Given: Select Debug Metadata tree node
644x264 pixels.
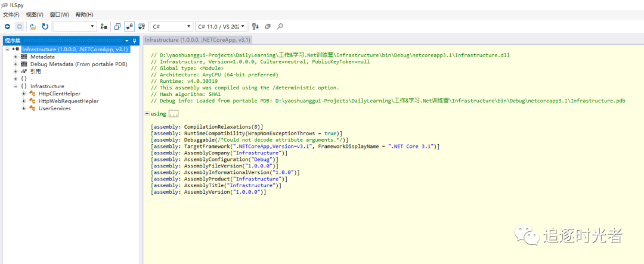Looking at the screenshot, I should click(79, 64).
